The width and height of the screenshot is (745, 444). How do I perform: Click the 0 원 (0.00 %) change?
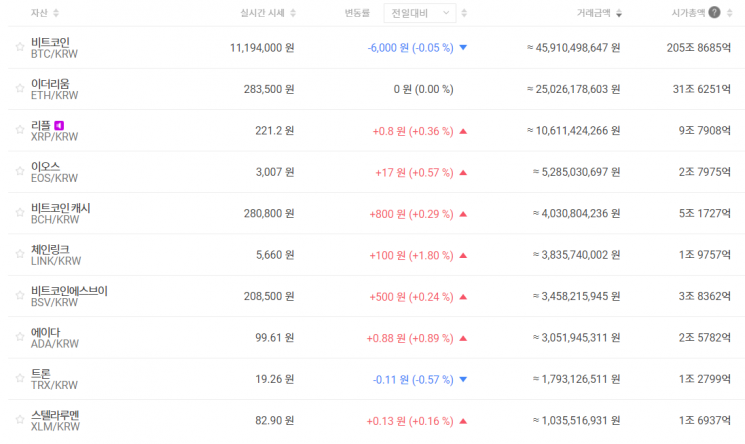click(x=423, y=89)
